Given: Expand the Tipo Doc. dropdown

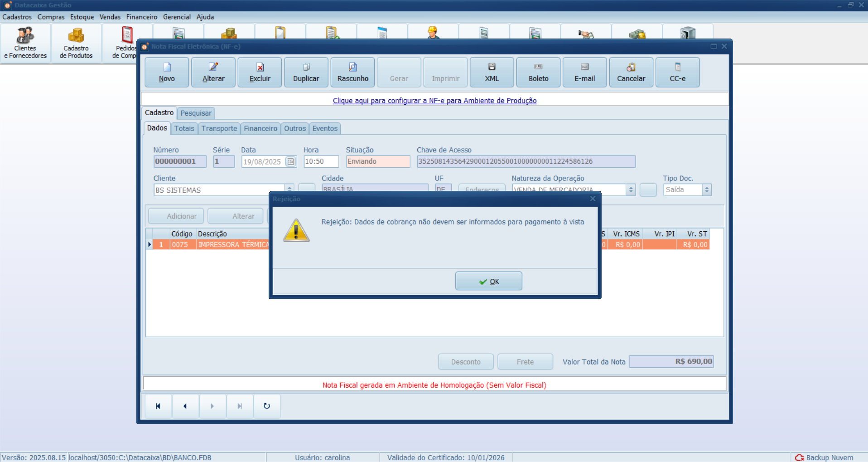Looking at the screenshot, I should pos(706,190).
